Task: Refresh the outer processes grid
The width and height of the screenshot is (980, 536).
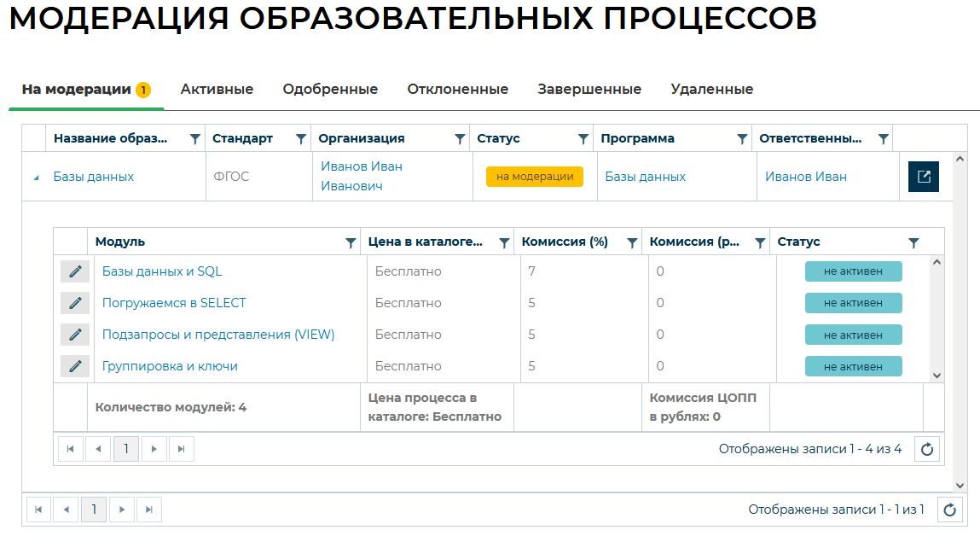Action: [949, 510]
